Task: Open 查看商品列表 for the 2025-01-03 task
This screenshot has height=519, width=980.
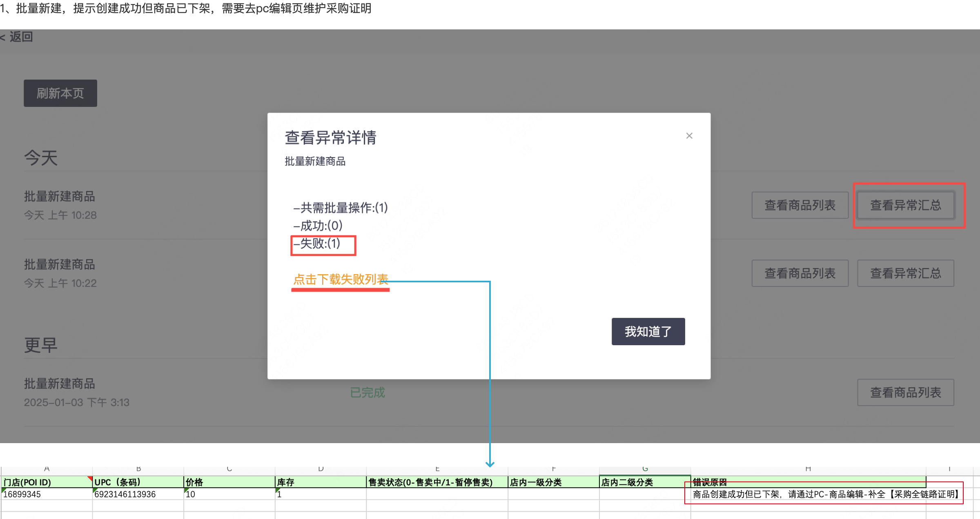Action: 905,393
